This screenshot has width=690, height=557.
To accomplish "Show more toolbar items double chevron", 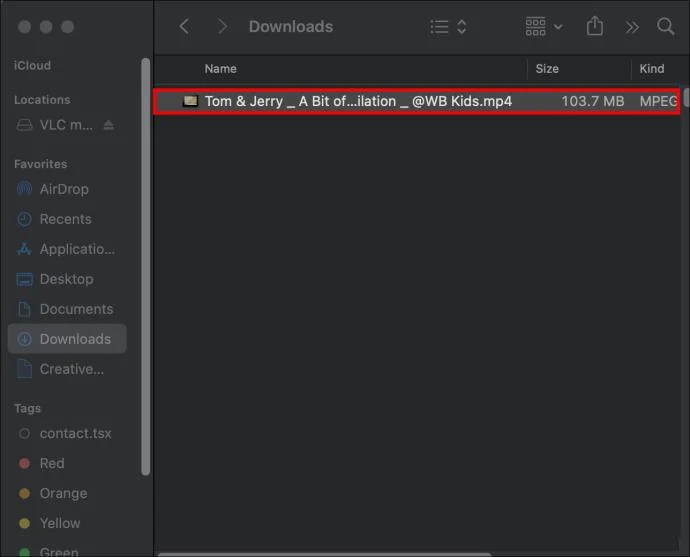I will [631, 27].
